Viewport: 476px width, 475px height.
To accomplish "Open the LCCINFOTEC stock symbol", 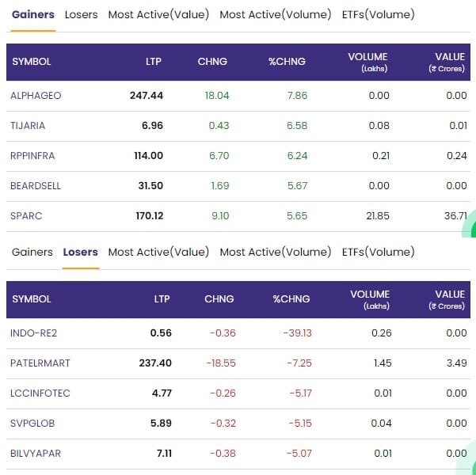I will tap(39, 393).
